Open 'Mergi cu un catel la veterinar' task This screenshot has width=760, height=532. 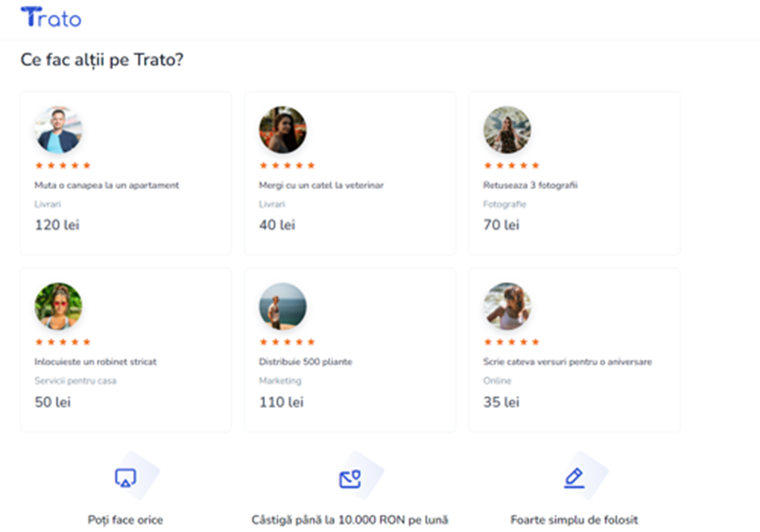pos(321,186)
